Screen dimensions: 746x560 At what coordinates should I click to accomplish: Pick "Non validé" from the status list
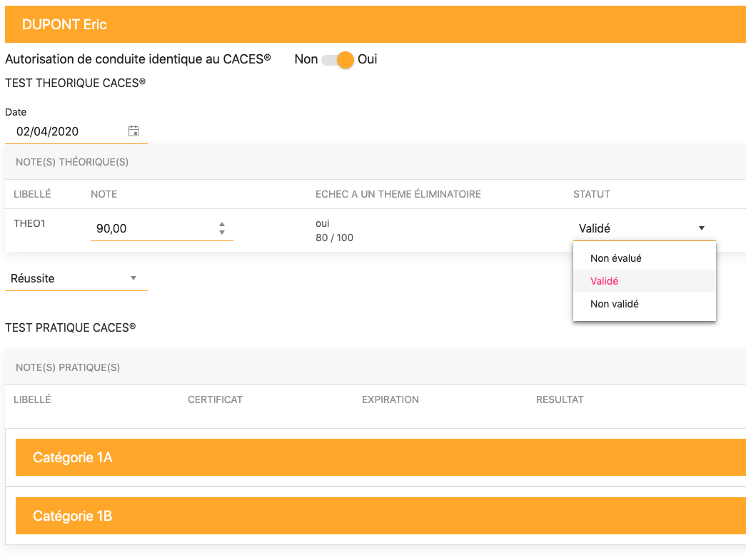pyautogui.click(x=644, y=304)
